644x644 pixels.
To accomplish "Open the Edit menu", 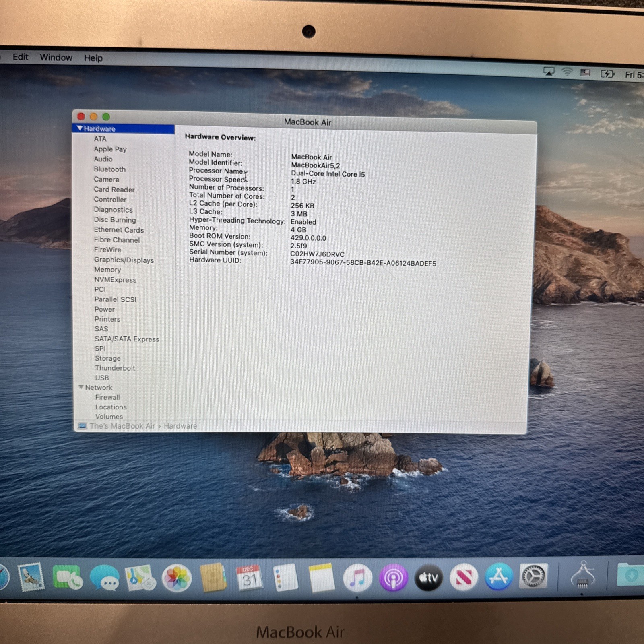I will coord(21,57).
